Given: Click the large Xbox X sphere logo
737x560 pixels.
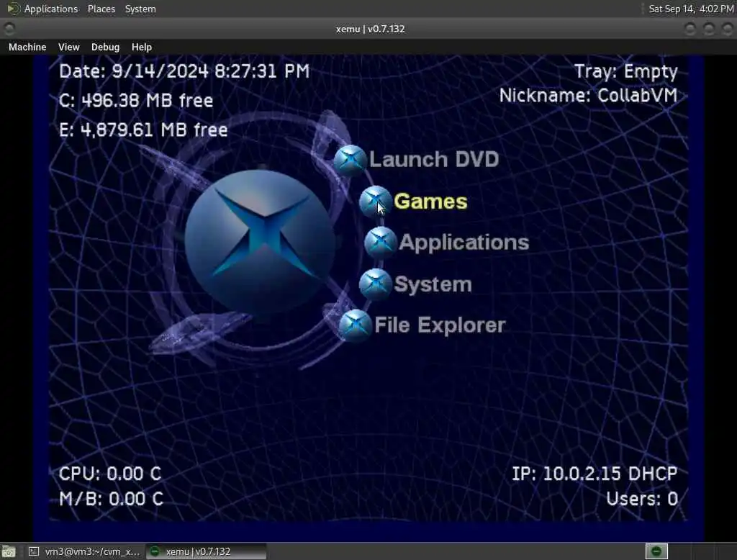Looking at the screenshot, I should (x=260, y=241).
